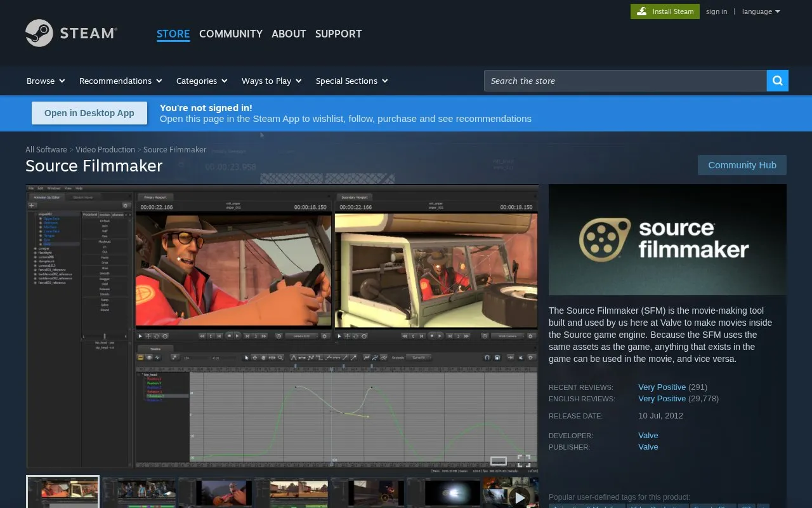Click the "Source Filmmaker" page title
Image resolution: width=812 pixels, height=508 pixels.
point(94,166)
